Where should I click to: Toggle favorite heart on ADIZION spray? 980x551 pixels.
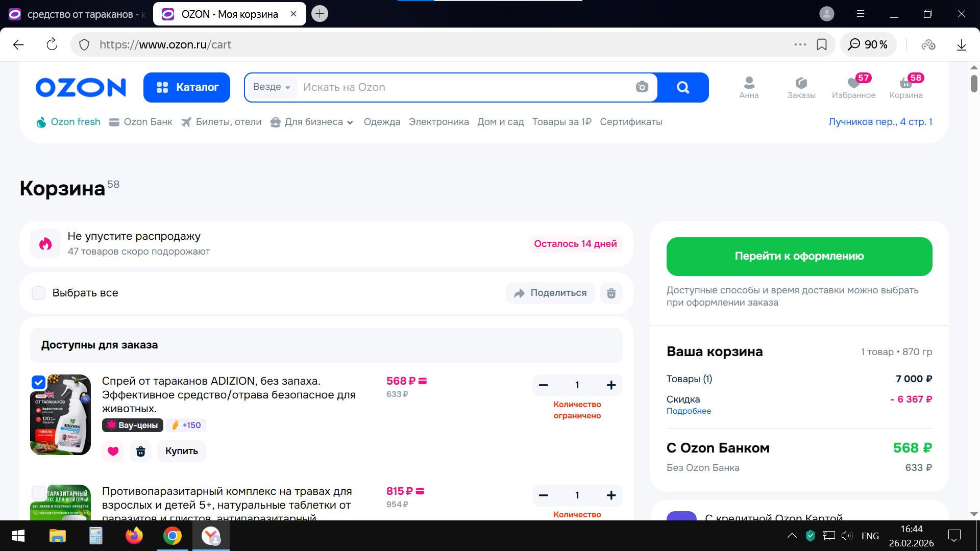113,451
